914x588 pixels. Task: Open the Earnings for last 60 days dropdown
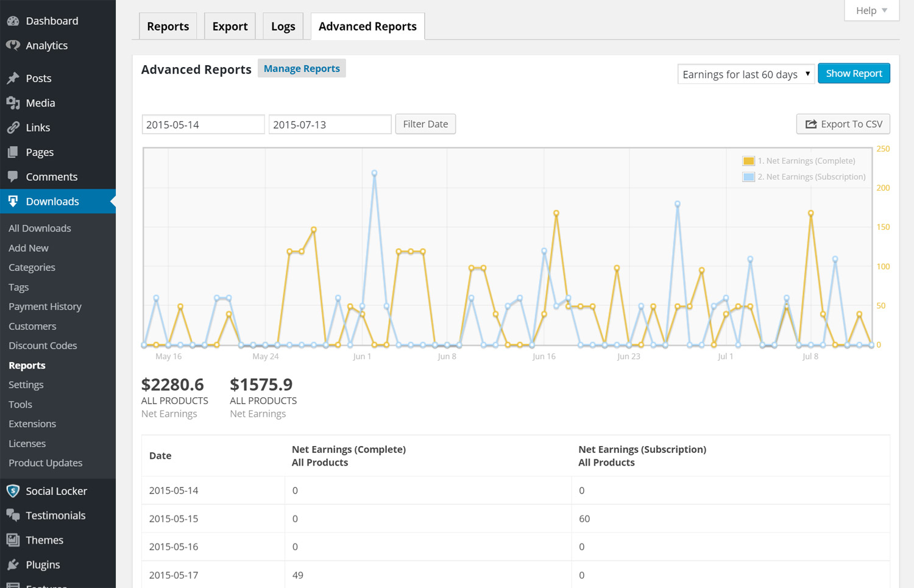(x=745, y=74)
